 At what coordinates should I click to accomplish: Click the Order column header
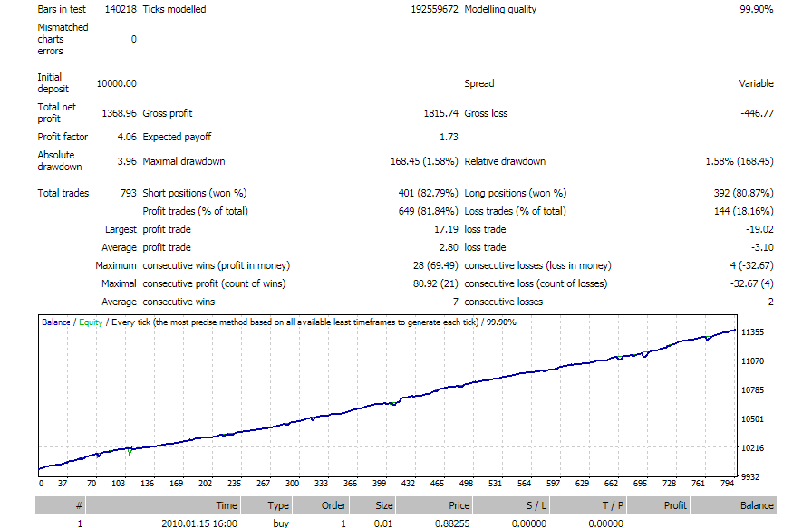coord(320,505)
